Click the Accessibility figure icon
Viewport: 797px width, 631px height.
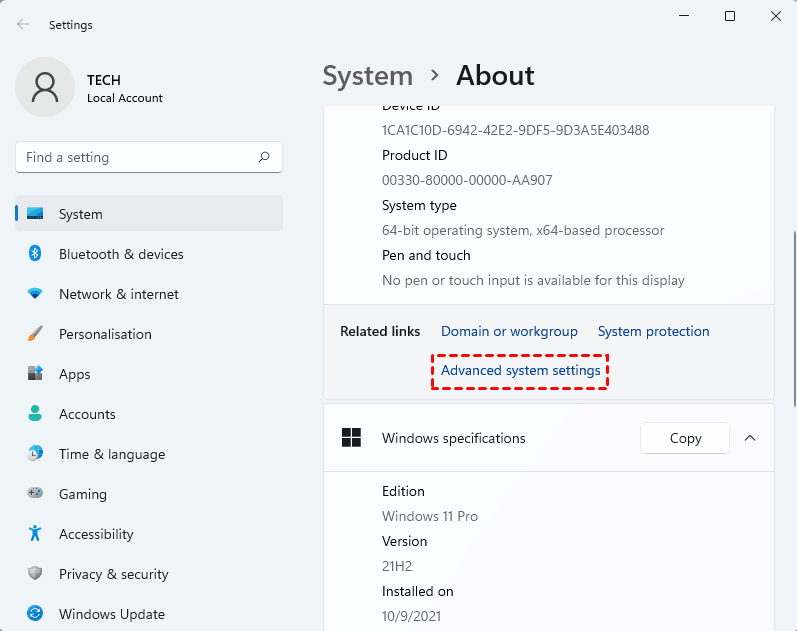[x=35, y=534]
